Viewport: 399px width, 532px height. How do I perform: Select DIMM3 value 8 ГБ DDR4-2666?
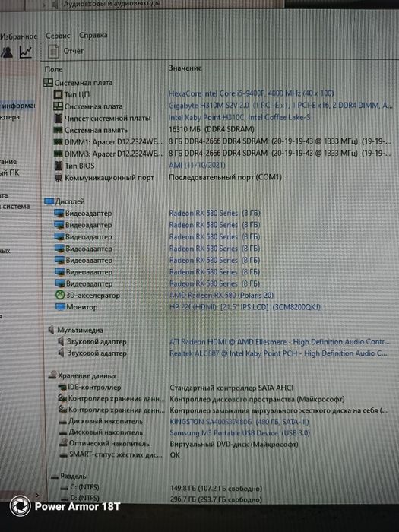point(281,153)
